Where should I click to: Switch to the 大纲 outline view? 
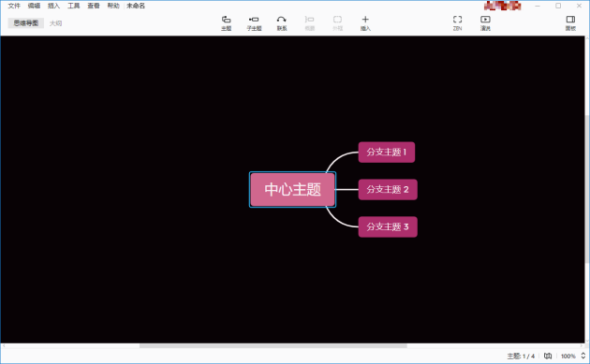55,23
